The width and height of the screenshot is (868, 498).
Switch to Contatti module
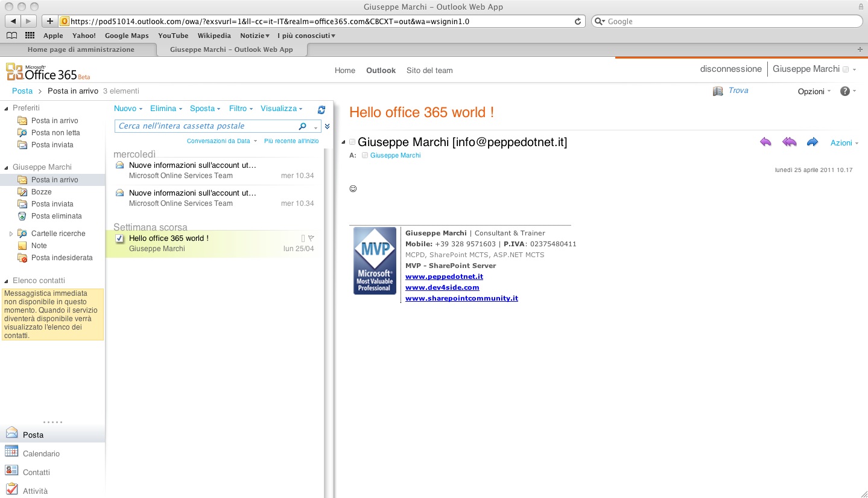click(36, 472)
